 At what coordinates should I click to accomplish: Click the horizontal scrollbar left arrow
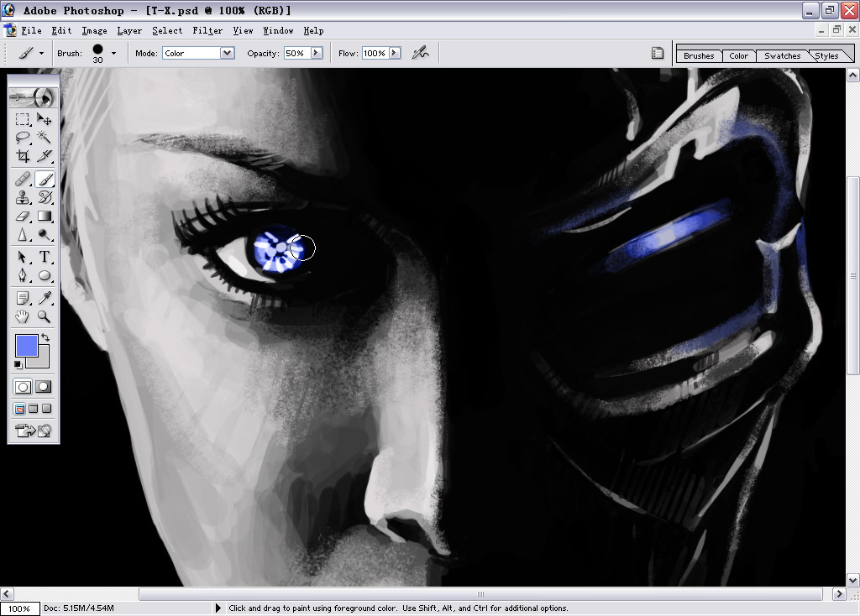point(7,593)
